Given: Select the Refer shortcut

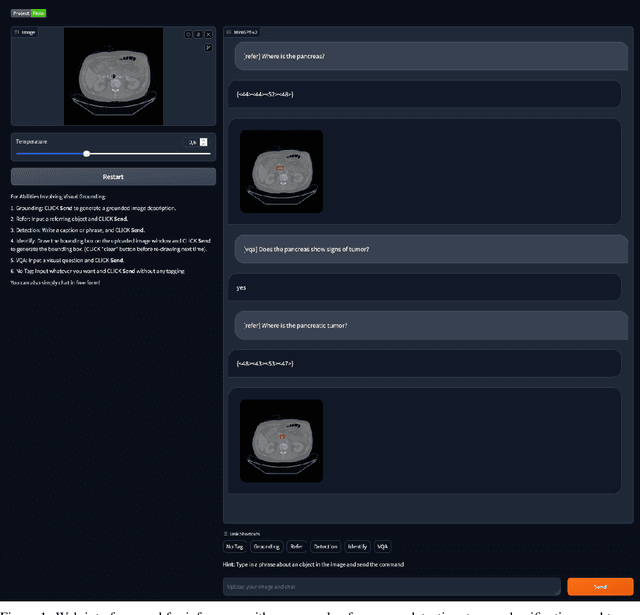Looking at the screenshot, I should [x=297, y=546].
